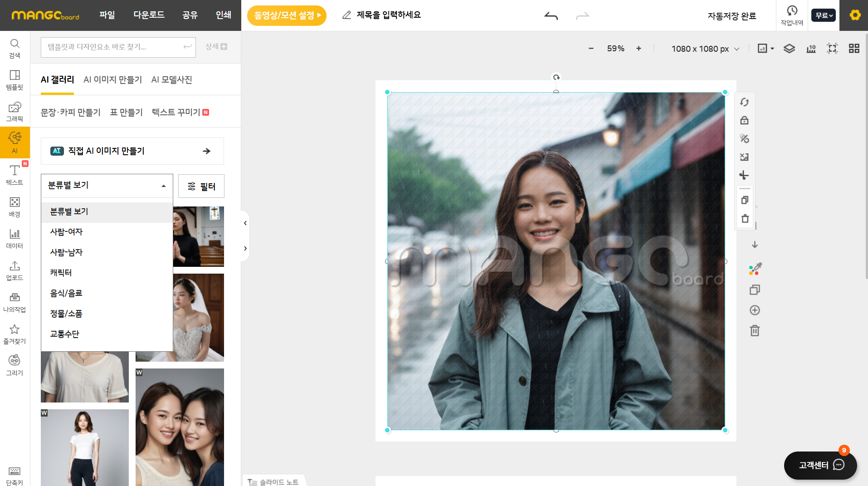The width and height of the screenshot is (868, 486).
Task: Click the rotate handle above the image
Action: point(556,77)
